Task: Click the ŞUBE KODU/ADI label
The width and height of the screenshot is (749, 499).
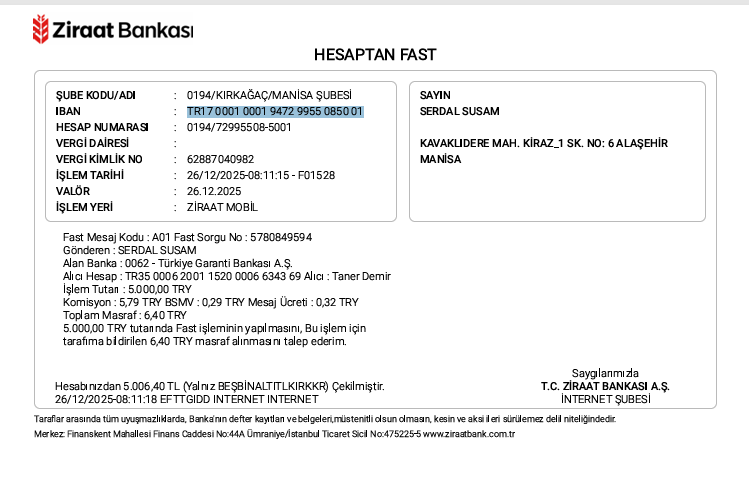Action: [96, 96]
